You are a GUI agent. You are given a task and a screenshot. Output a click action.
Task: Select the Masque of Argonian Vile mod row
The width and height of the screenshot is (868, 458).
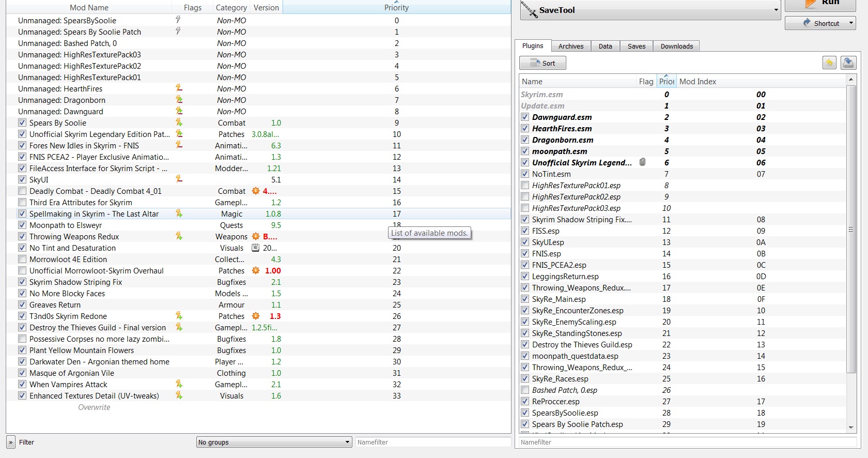[x=258, y=373]
